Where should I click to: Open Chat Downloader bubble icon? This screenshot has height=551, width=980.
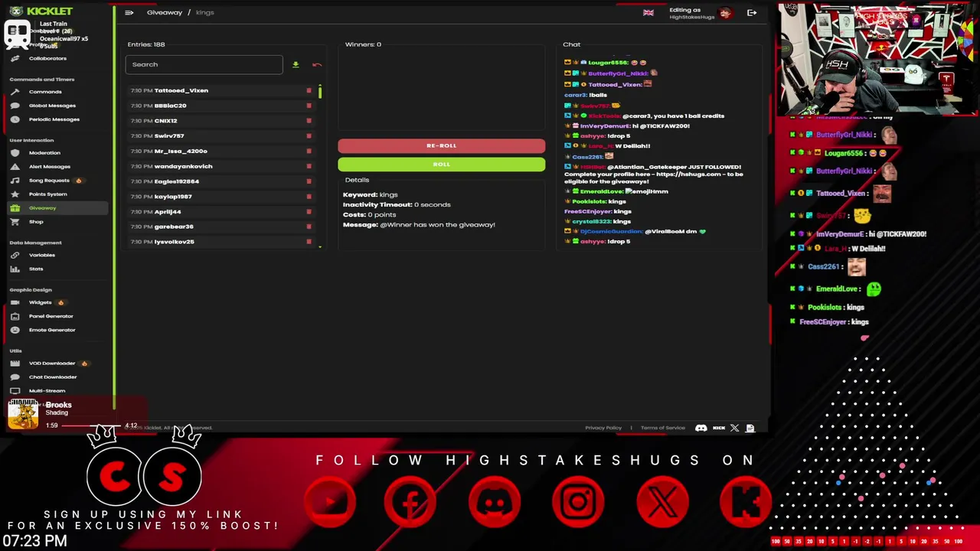(x=15, y=377)
